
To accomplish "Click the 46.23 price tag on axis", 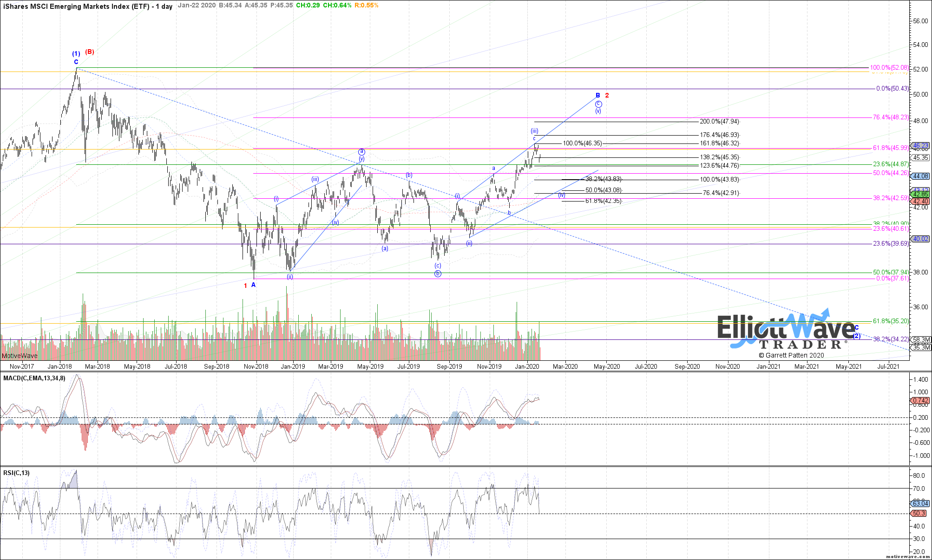I will pos(920,145).
